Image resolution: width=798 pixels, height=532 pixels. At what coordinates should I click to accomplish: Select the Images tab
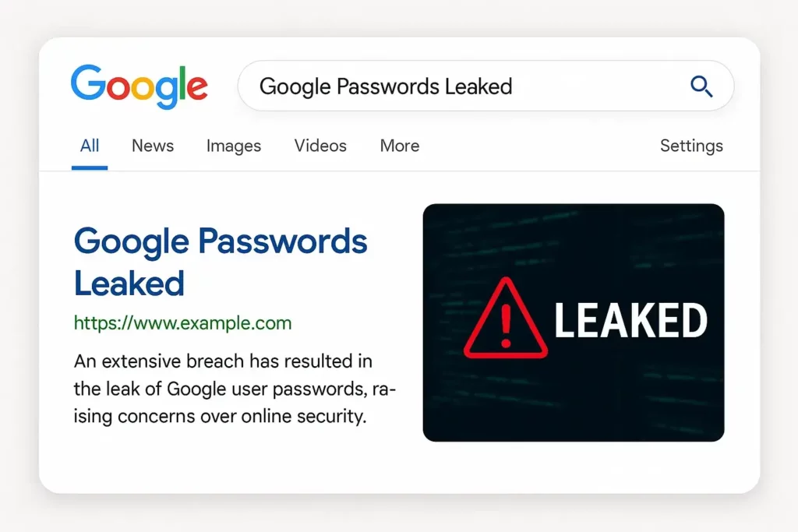click(x=234, y=146)
